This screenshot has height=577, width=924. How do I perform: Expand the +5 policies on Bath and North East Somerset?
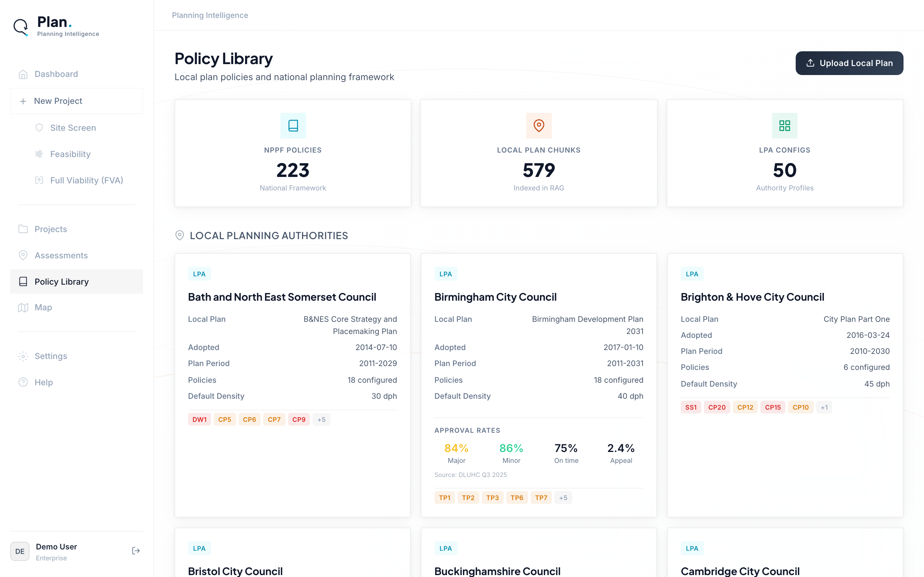tap(321, 419)
